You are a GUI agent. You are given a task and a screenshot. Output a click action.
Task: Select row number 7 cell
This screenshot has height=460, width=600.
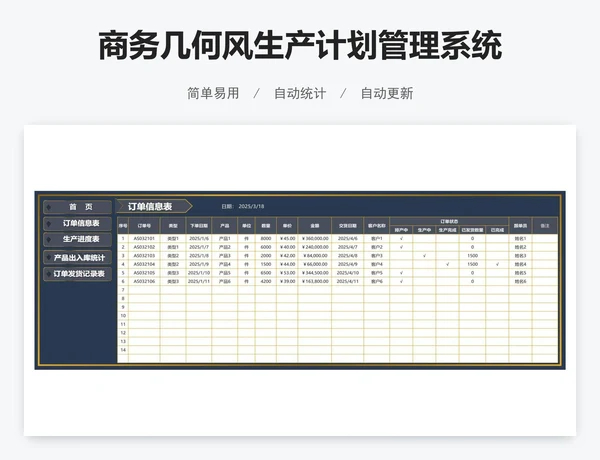123,290
